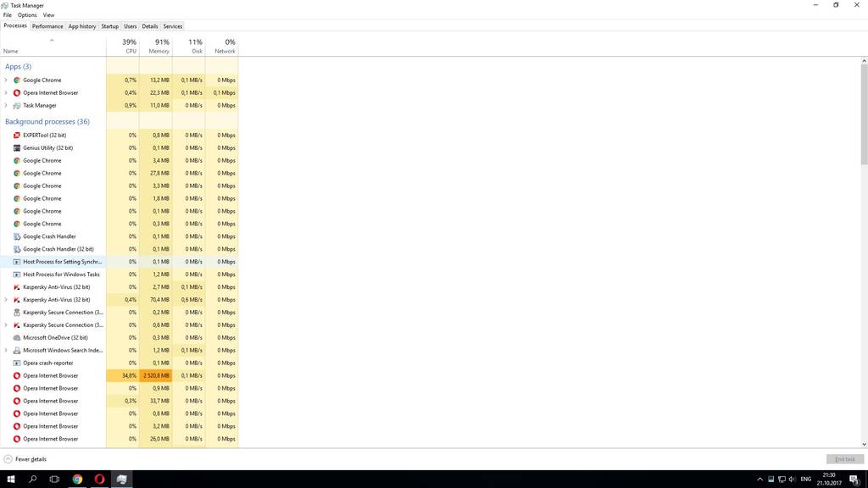Click Task Manager taskbar button
Viewport: 868px width, 488px height.
click(122, 480)
